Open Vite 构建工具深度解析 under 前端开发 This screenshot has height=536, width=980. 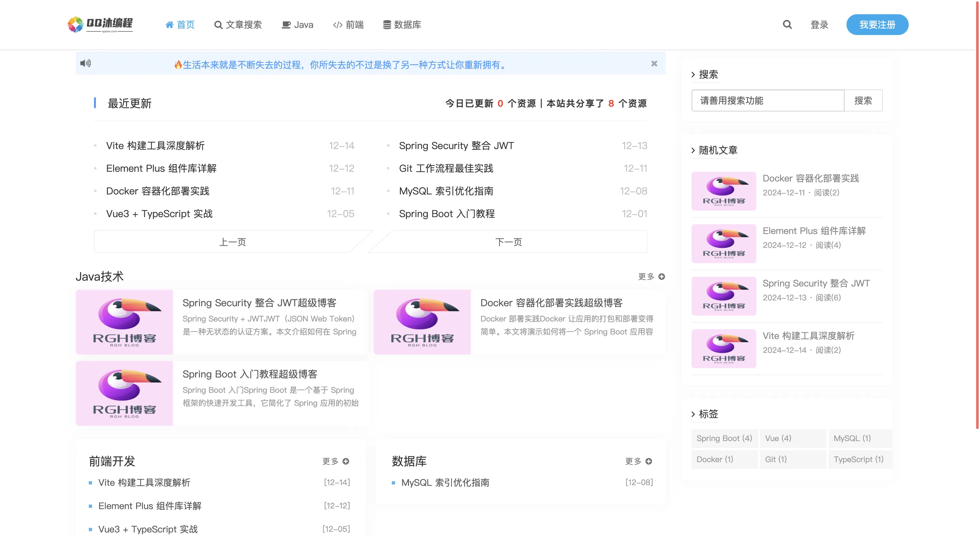[x=144, y=482]
